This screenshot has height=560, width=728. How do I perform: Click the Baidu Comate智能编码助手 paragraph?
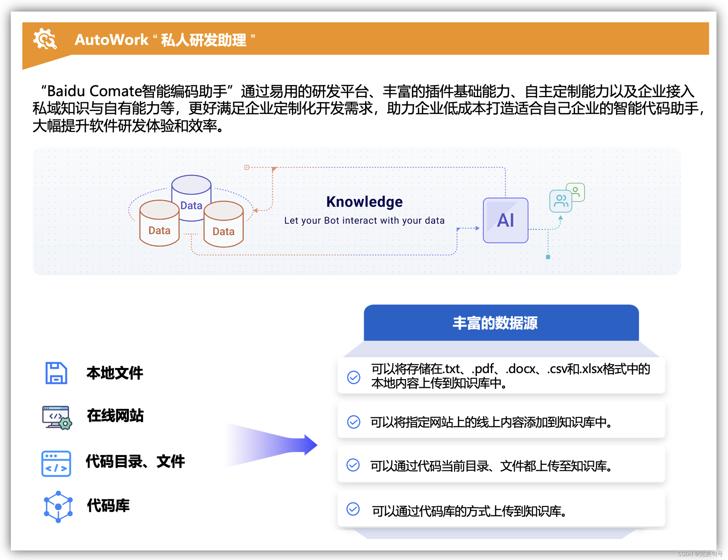tap(368, 108)
